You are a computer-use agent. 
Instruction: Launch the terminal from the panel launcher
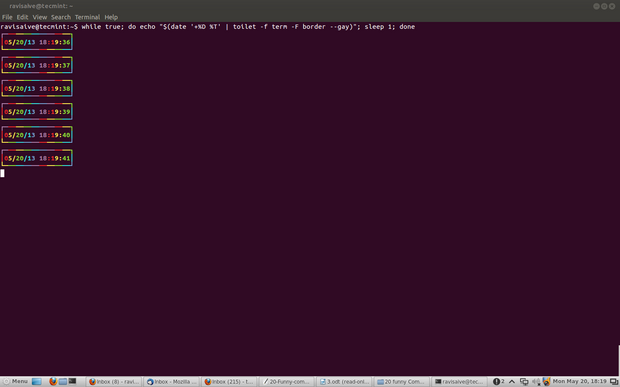[x=72, y=381]
